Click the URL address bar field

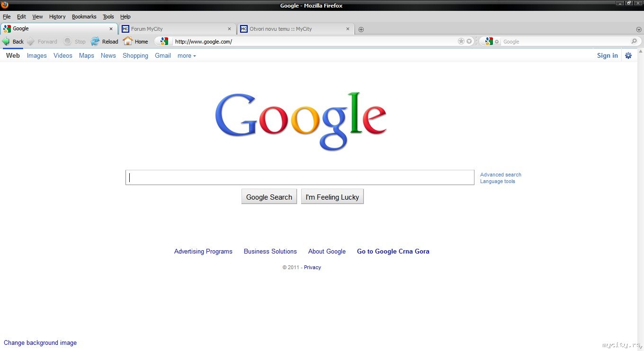[x=314, y=42]
